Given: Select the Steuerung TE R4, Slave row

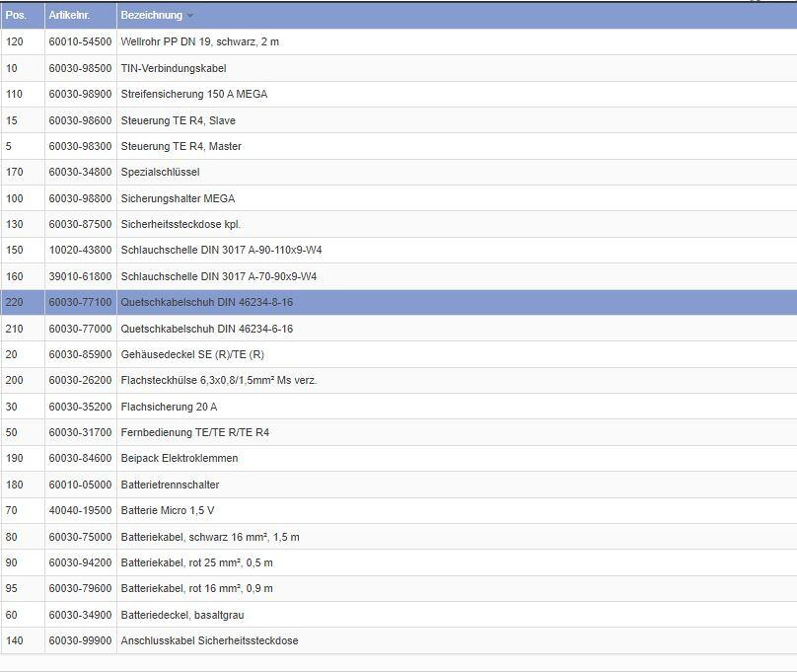Looking at the screenshot, I should 178,120.
